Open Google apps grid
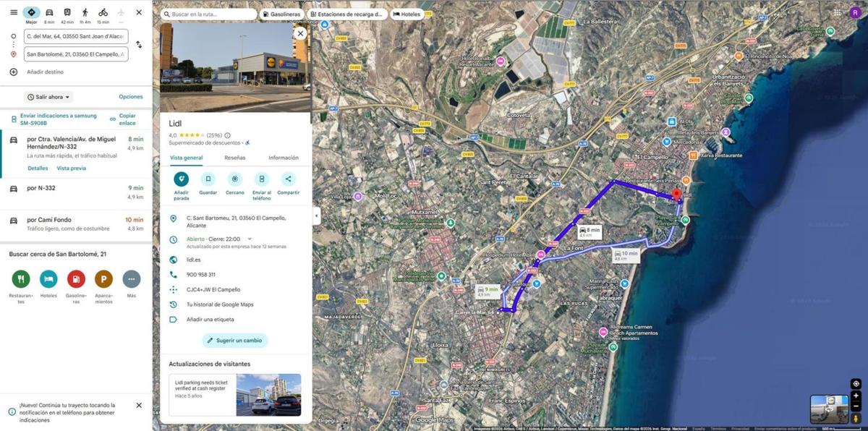The width and height of the screenshot is (868, 431). [838, 12]
